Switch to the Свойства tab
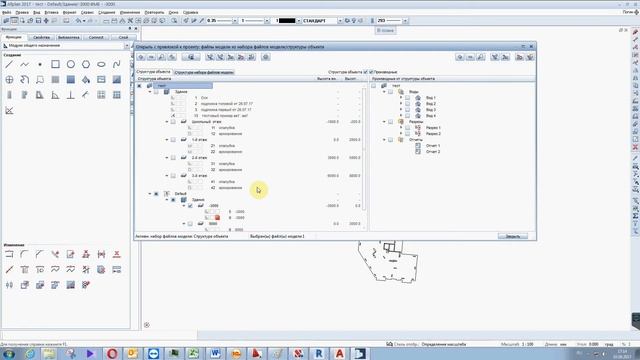The image size is (640, 360). (x=42, y=37)
